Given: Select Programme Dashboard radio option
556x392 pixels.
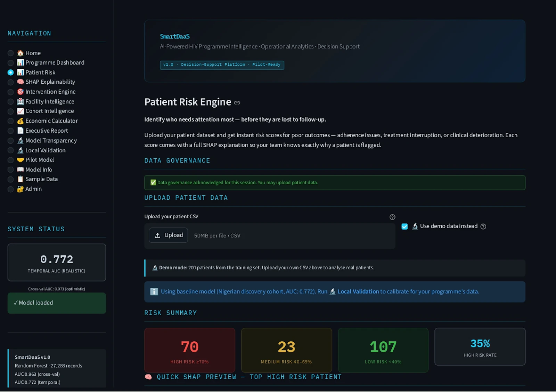Looking at the screenshot, I should 11,63.
